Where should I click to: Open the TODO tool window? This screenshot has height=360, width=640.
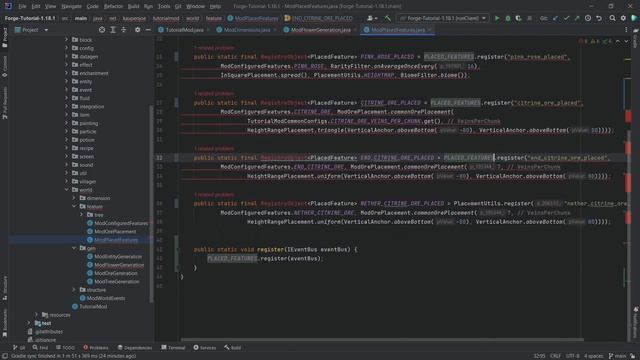coord(65,348)
